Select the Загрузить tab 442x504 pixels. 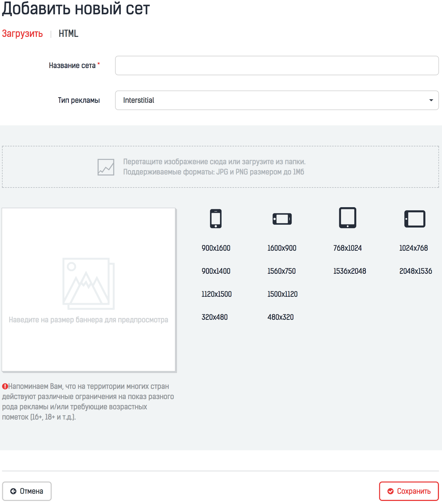tap(22, 33)
